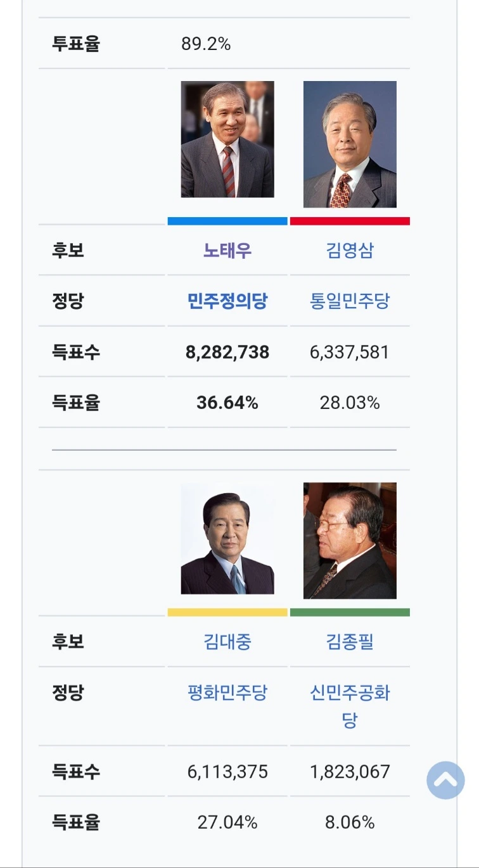
Task: Follow the 민주정의당 party link
Action: click(227, 301)
